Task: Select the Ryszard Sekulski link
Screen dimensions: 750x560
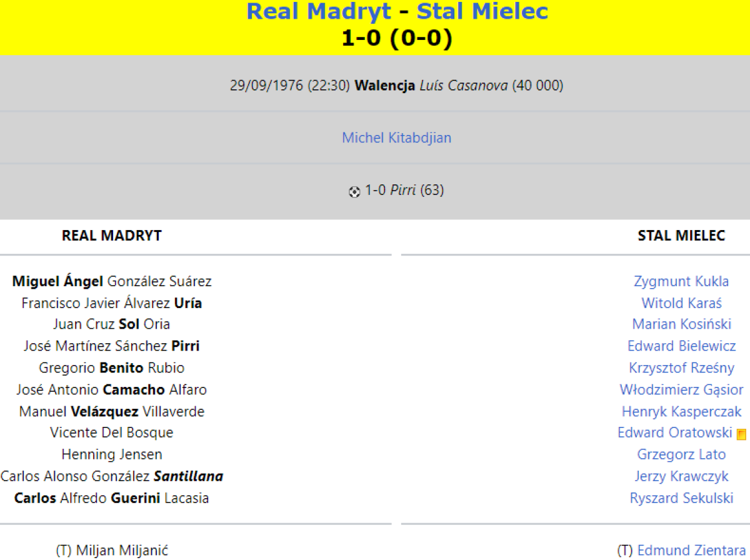Action: tap(681, 498)
